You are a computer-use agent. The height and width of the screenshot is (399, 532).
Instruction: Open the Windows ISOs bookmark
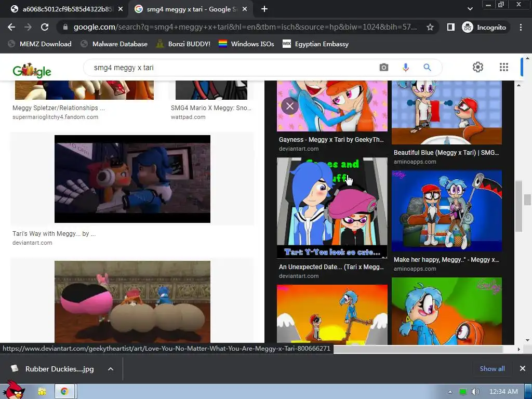(246, 44)
